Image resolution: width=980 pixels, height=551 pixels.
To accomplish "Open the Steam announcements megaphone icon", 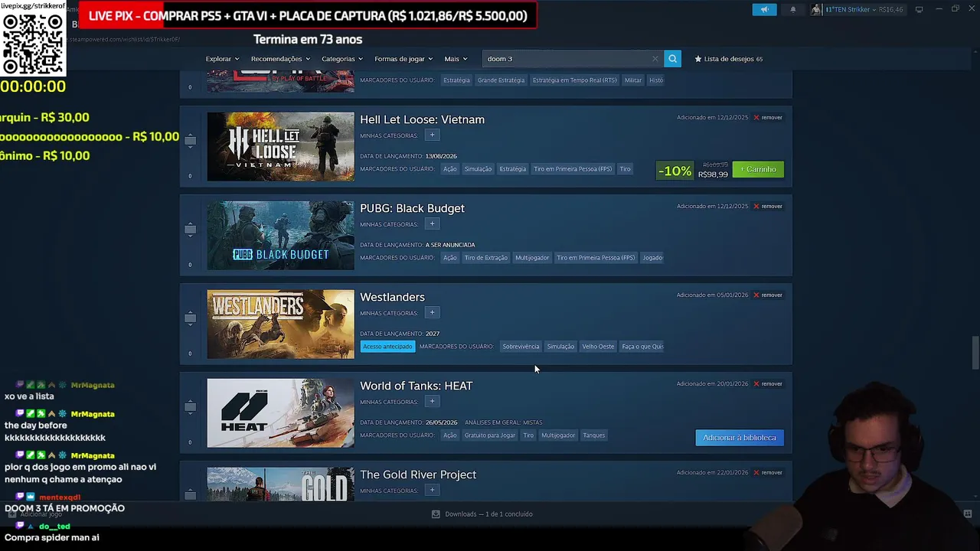I will pyautogui.click(x=764, y=9).
